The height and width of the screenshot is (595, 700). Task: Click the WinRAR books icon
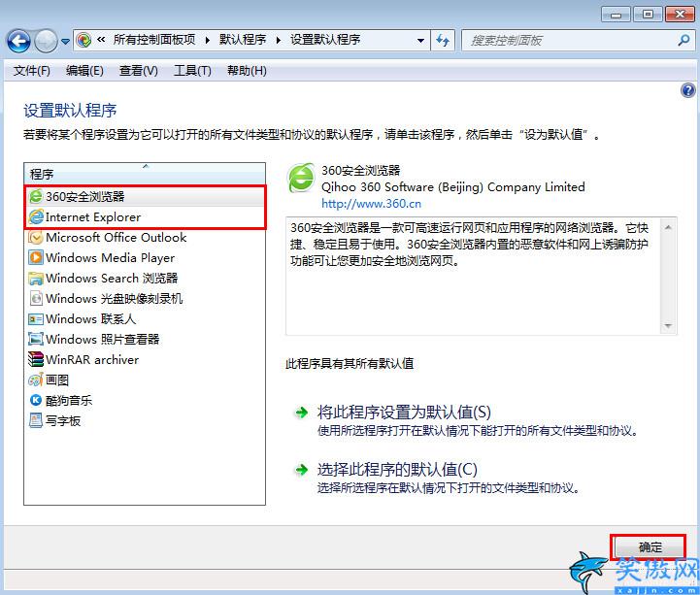(x=36, y=360)
